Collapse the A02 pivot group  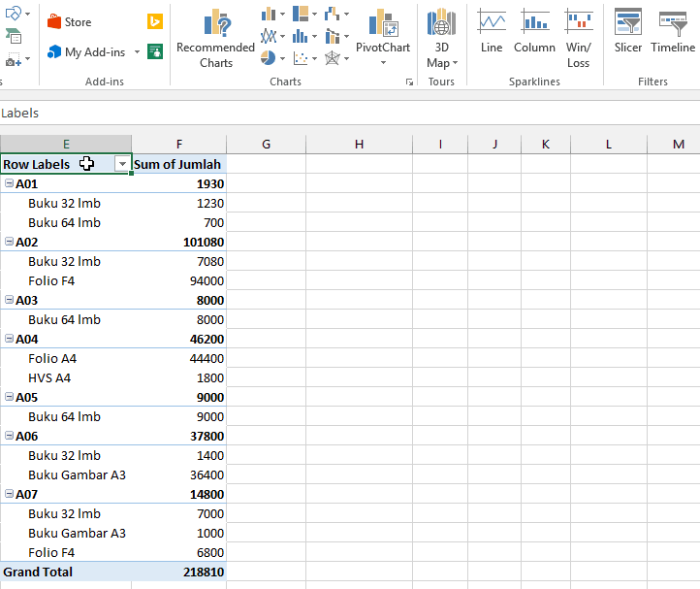9,242
